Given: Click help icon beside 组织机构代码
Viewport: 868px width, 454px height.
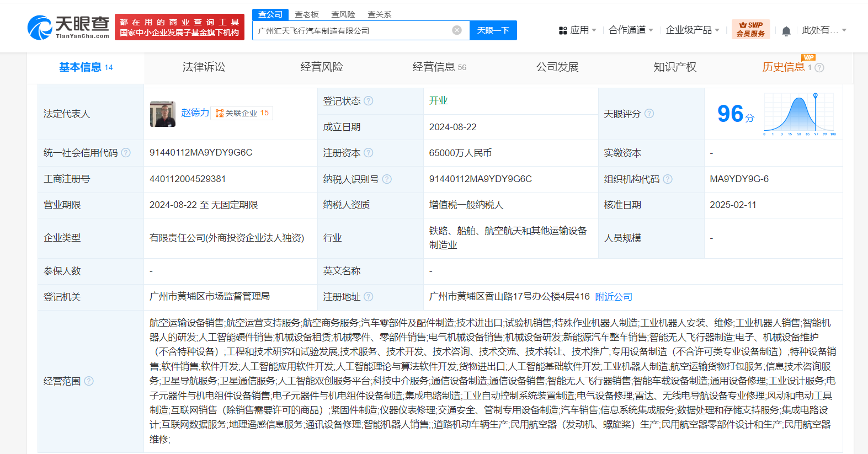Looking at the screenshot, I should click(x=668, y=179).
